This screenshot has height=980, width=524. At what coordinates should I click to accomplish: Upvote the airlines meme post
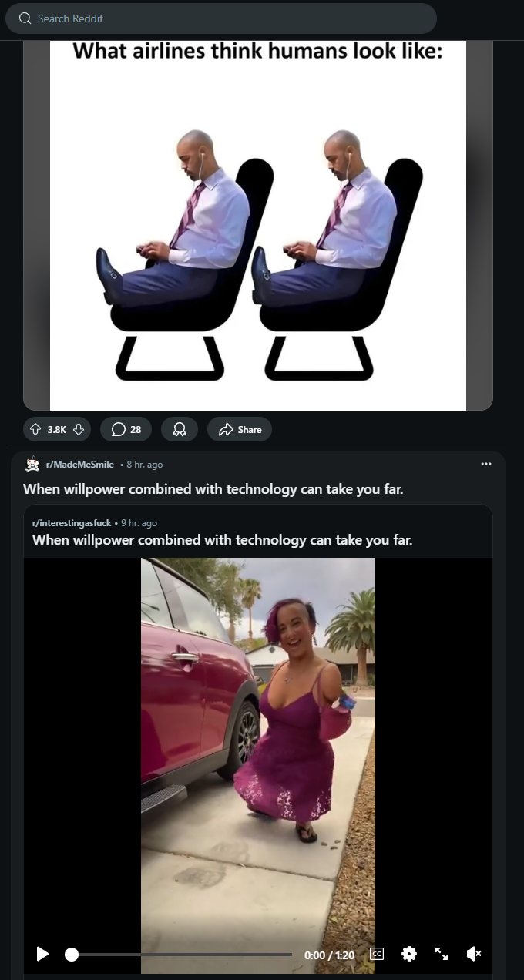click(35, 429)
